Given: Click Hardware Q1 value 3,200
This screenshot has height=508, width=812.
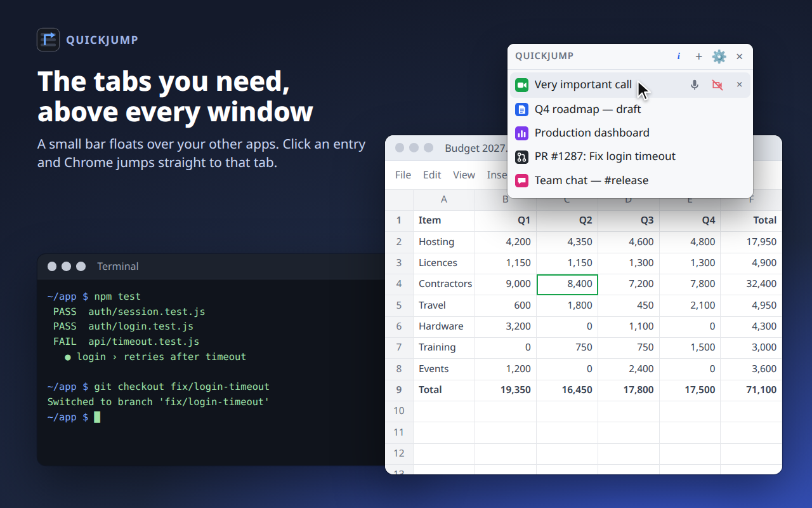Looking at the screenshot, I should 506,326.
